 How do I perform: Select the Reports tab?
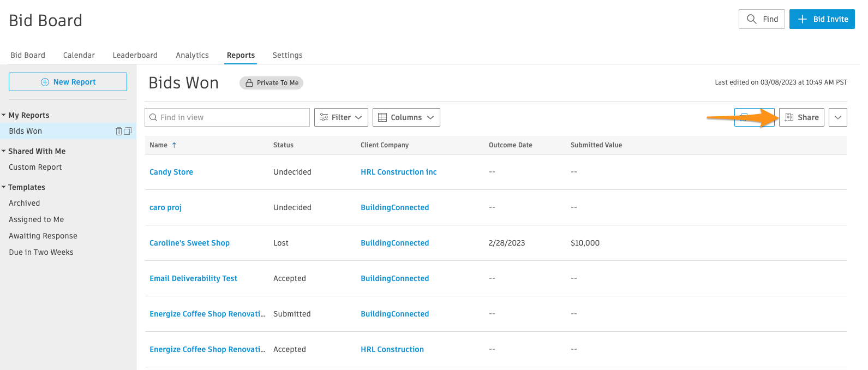tap(241, 55)
